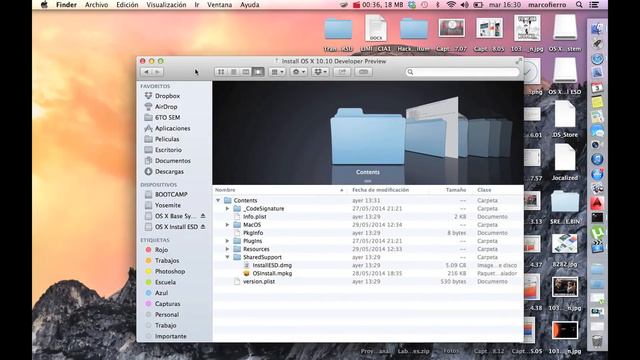
Task: Collapse the Contents folder triangle
Action: click(218, 200)
